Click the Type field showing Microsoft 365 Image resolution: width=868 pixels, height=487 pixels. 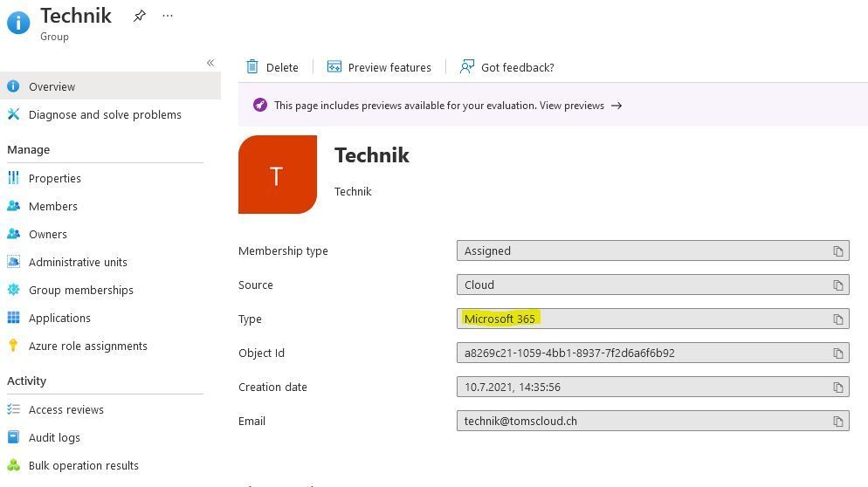[652, 319]
